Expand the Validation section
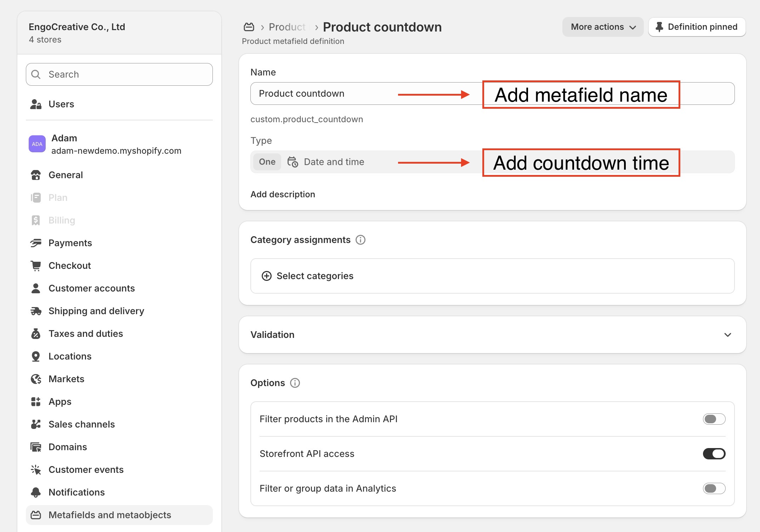The width and height of the screenshot is (760, 532). pyautogui.click(x=492, y=335)
